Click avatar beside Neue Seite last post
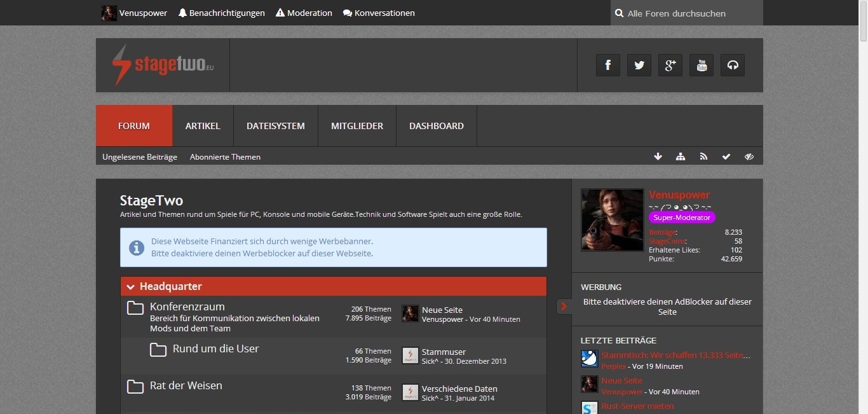868x414 pixels. pos(410,314)
